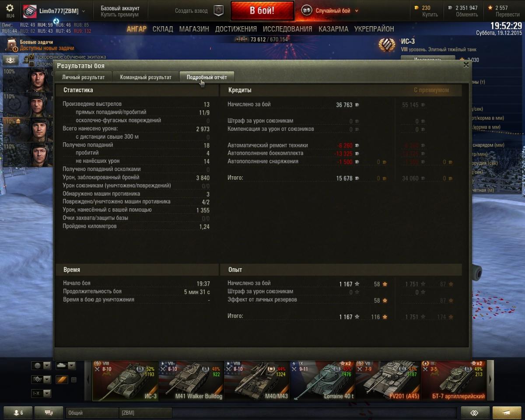Viewport: 525px width, 420px height.
Task: Toggle Ускоренное обучение экипажа checkbox
Action: (31, 57)
